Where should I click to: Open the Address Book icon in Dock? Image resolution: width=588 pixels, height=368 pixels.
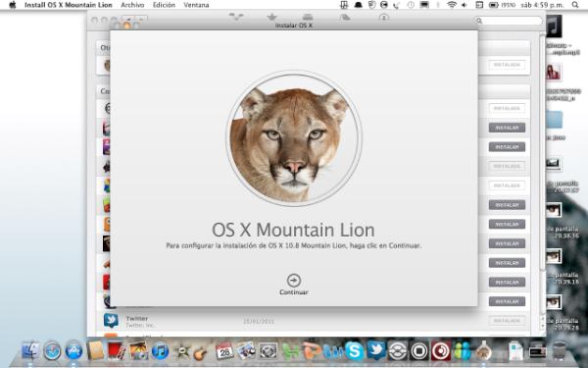(95, 350)
